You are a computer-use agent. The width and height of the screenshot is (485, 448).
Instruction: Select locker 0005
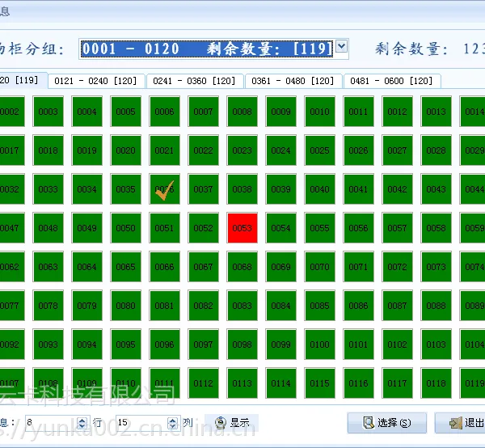[x=126, y=112]
